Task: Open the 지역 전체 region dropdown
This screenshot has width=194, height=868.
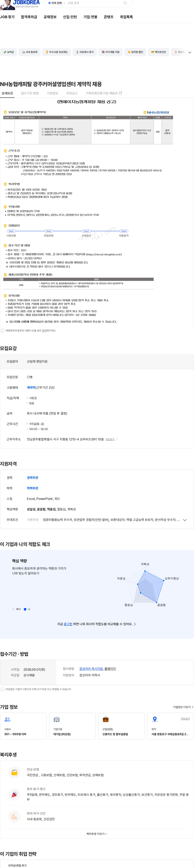Action: tap(57, 3)
